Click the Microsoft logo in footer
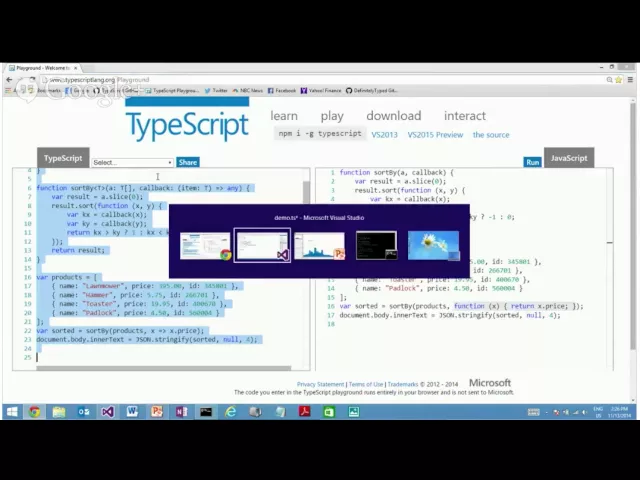640x480 pixels. pos(490,383)
